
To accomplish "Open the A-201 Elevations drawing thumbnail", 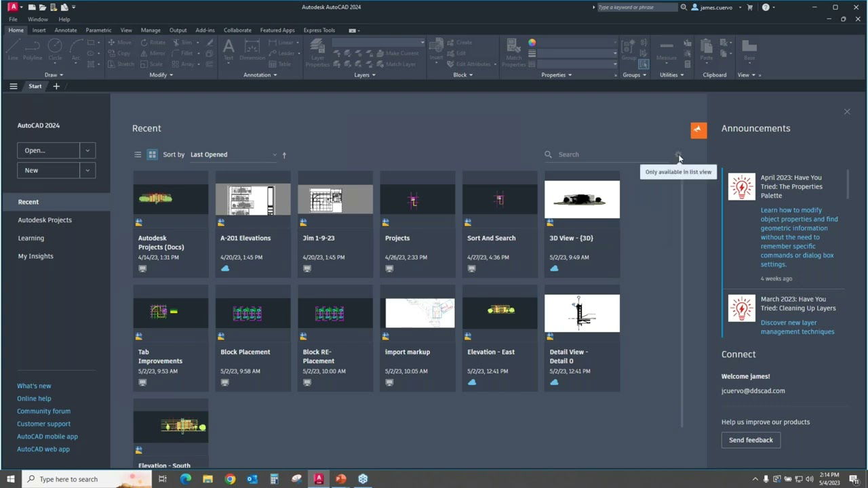I will tap(253, 199).
